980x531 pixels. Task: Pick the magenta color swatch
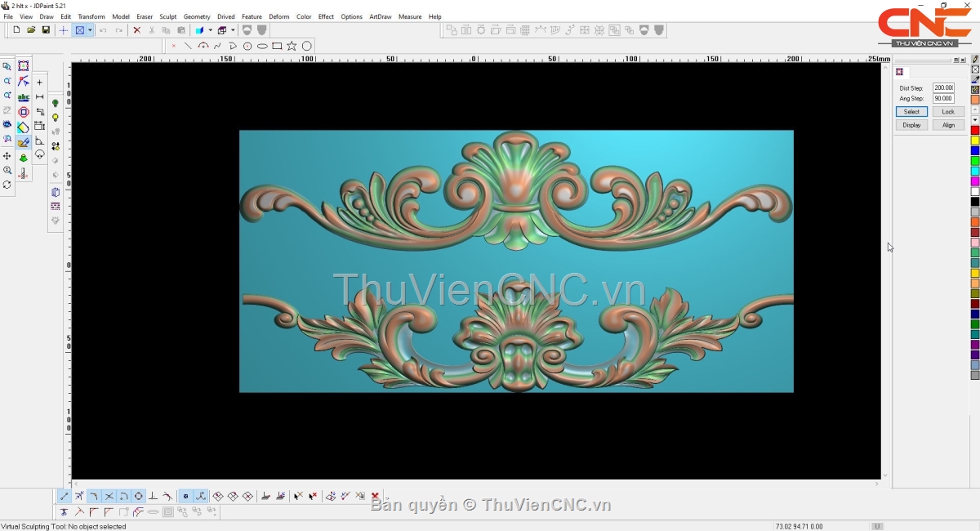(975, 181)
